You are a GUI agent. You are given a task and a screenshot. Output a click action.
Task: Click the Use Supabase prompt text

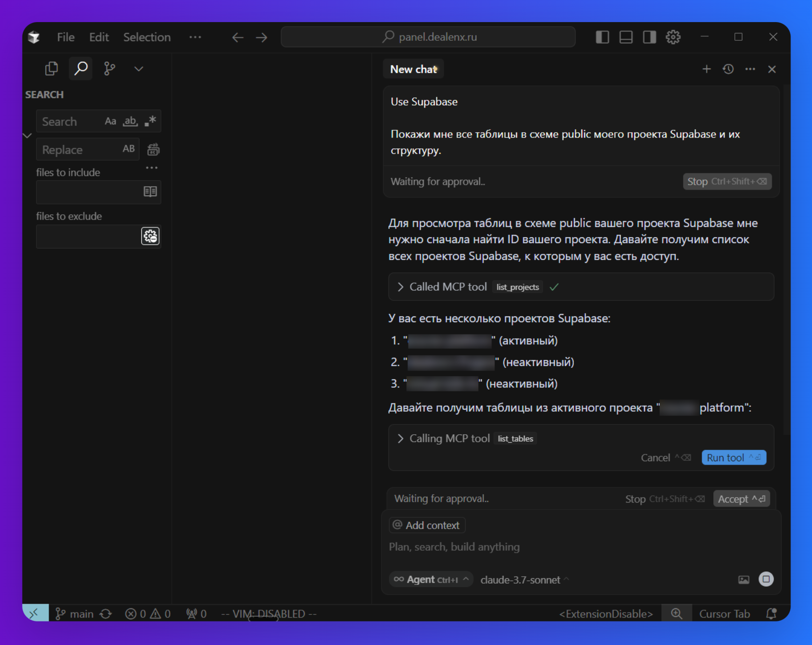point(424,102)
